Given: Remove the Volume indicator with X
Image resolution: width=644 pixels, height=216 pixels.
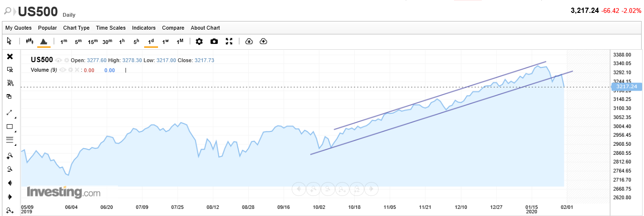Looking at the screenshot, I should pyautogui.click(x=76, y=70).
